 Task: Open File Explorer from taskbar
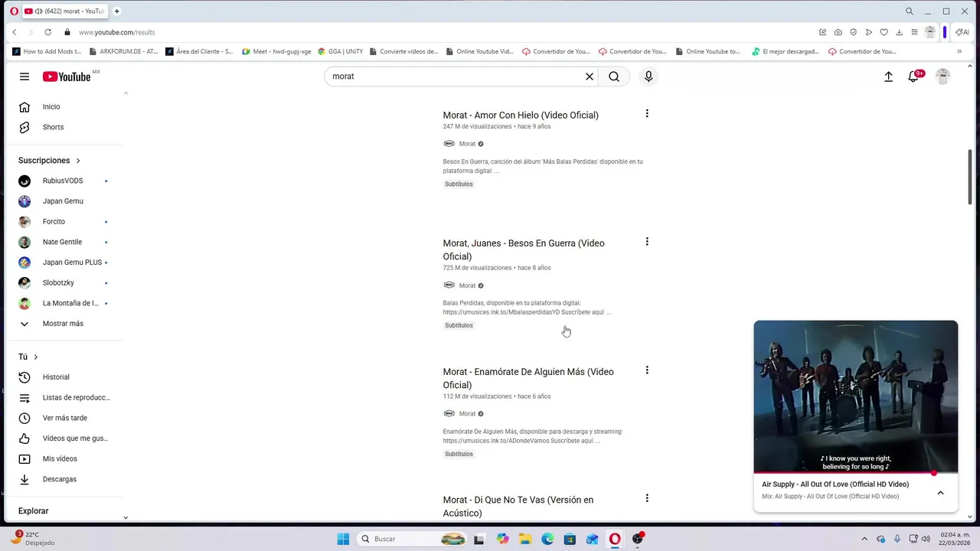point(525,539)
